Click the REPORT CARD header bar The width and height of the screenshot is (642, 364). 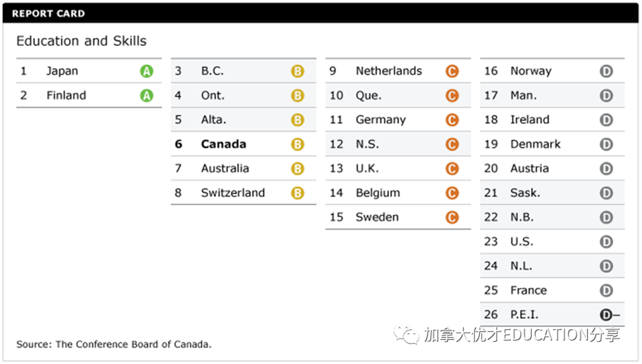coord(321,13)
